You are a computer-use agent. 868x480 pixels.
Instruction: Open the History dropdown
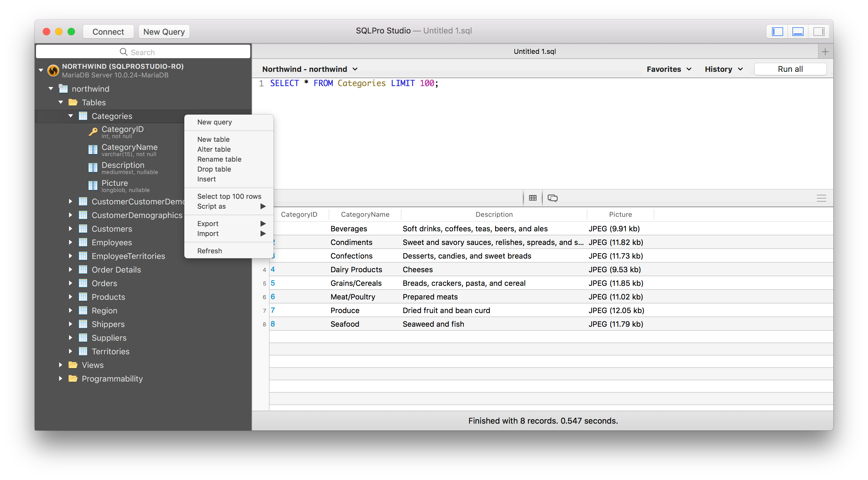(x=723, y=69)
